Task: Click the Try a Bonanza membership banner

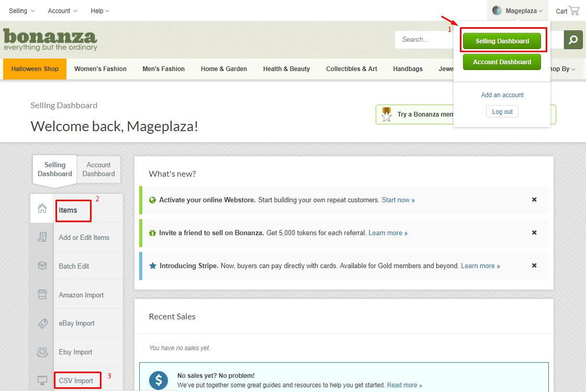Action: [415, 114]
